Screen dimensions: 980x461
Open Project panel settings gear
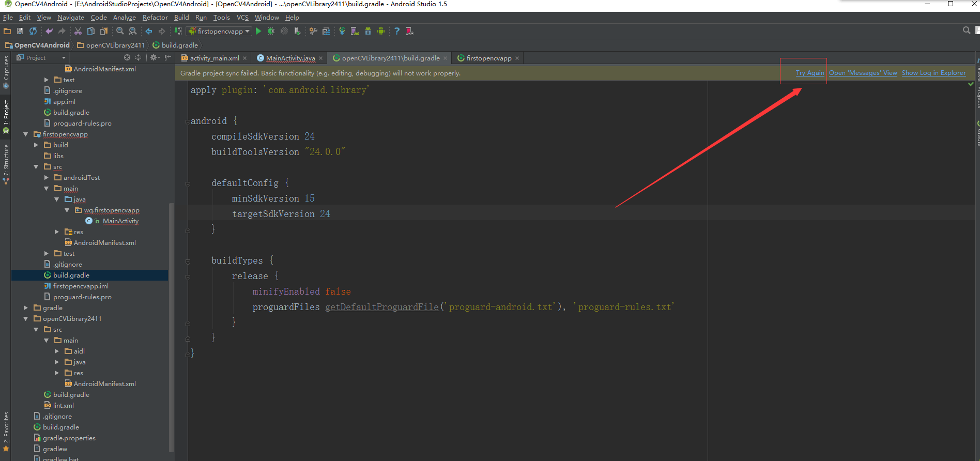tap(154, 57)
